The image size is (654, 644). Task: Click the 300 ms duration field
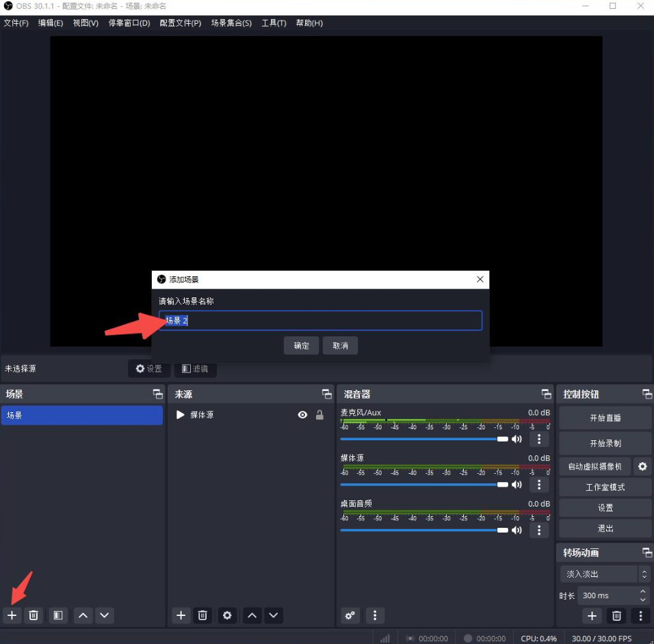click(607, 595)
